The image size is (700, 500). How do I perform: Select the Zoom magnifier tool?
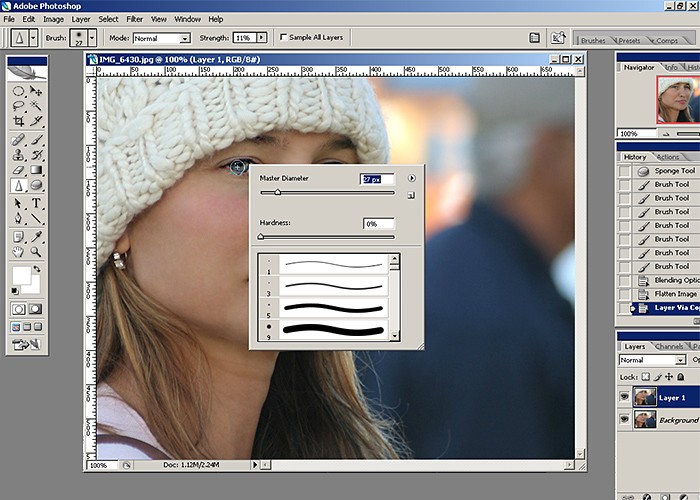tap(36, 252)
